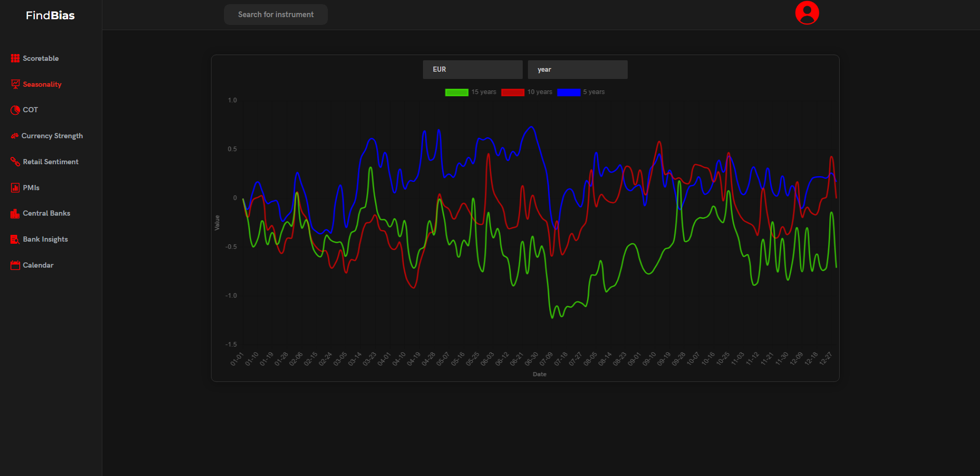This screenshot has height=476, width=980.
Task: Click the Scoretable grid icon
Action: [x=15, y=58]
